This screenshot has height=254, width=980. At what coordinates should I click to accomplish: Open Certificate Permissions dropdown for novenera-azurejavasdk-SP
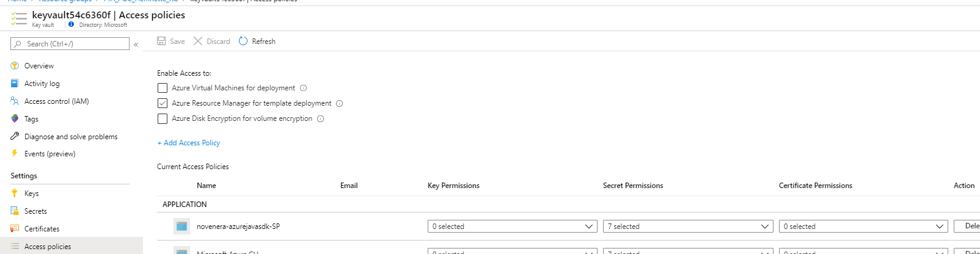pyautogui.click(x=863, y=227)
